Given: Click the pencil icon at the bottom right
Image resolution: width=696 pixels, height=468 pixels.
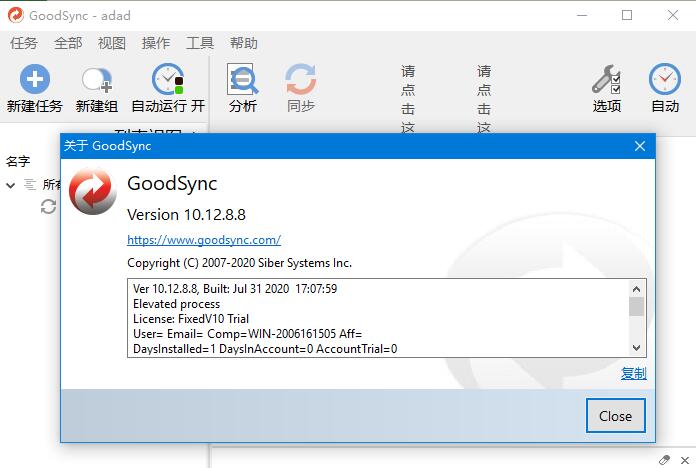Looking at the screenshot, I should click(664, 460).
